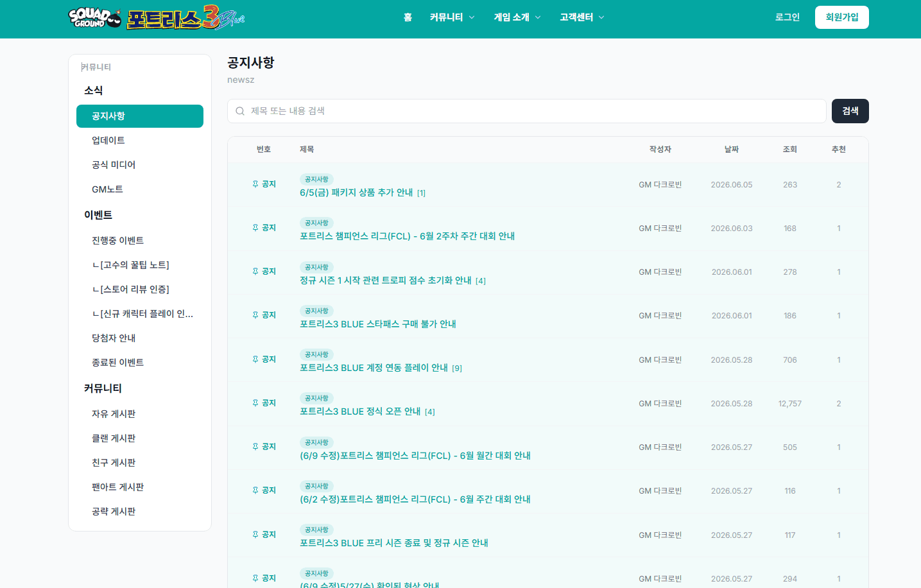
Task: Click the 추천 column header
Action: (839, 150)
